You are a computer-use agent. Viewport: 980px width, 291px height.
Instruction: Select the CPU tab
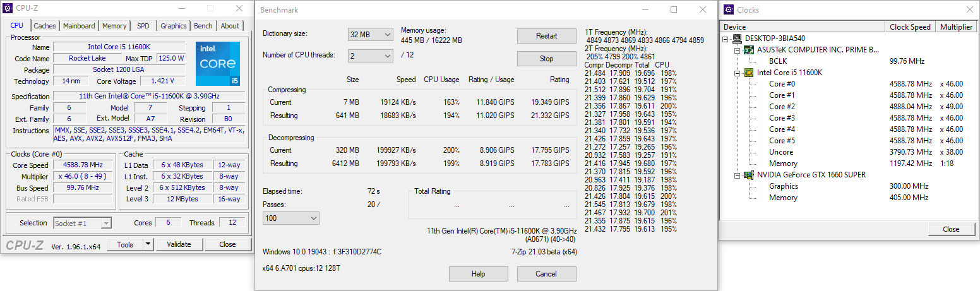click(17, 25)
